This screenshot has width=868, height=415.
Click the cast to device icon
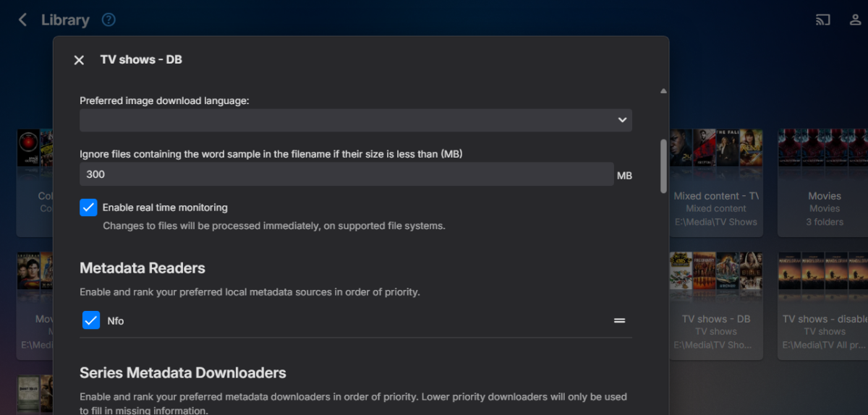point(823,20)
